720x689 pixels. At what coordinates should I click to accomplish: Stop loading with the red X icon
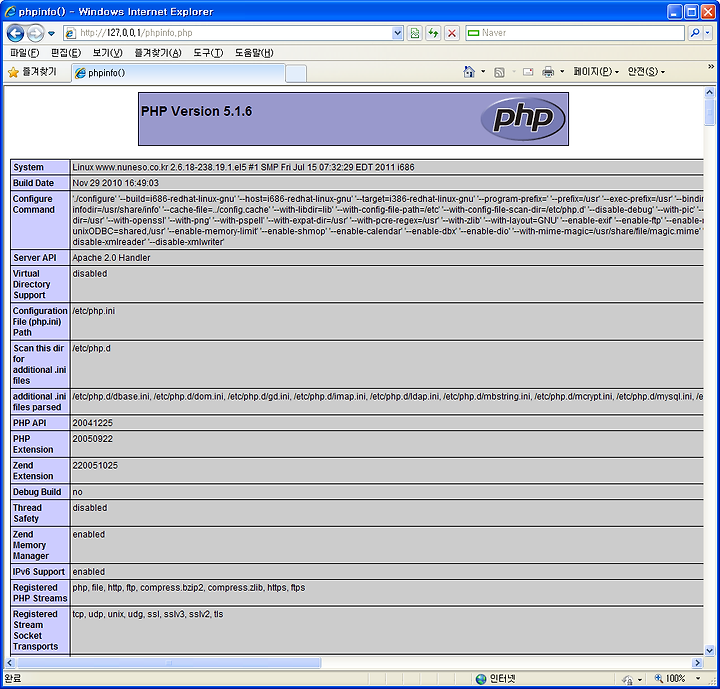pyautogui.click(x=452, y=33)
